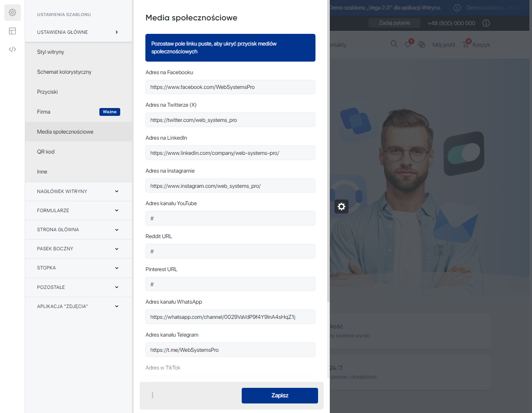Click the Zadaj pytanie button

pyautogui.click(x=394, y=23)
